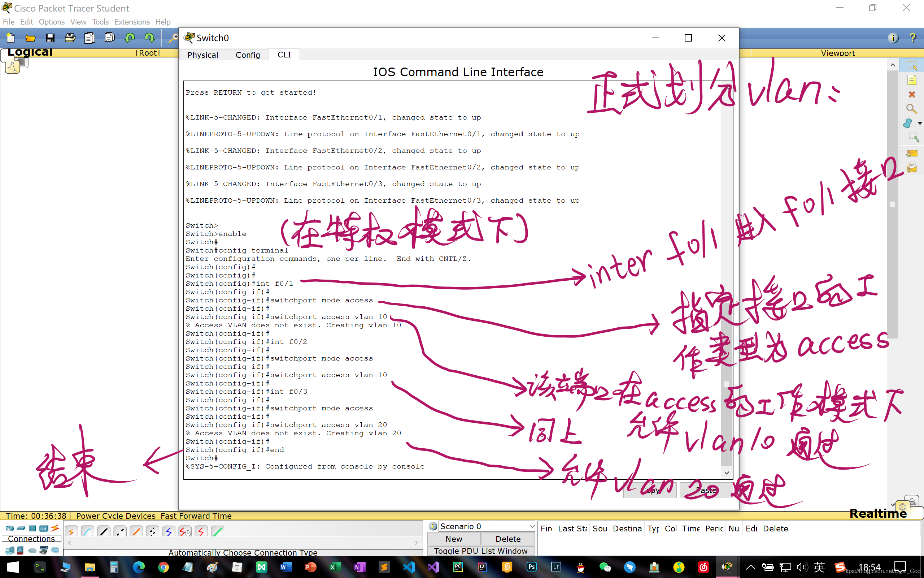
Task: Click Fast Forward Time
Action: pos(196,516)
